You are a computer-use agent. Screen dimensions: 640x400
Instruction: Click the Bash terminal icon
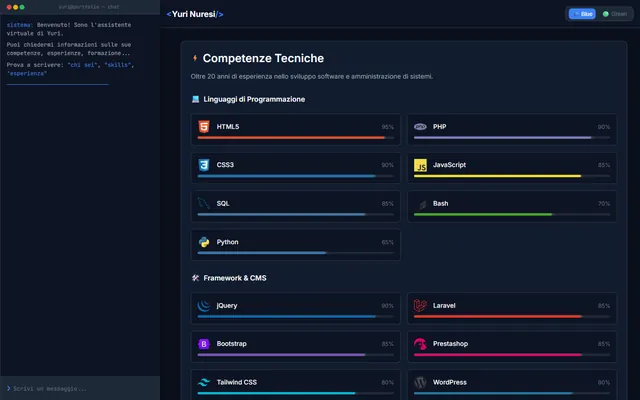[x=422, y=204]
